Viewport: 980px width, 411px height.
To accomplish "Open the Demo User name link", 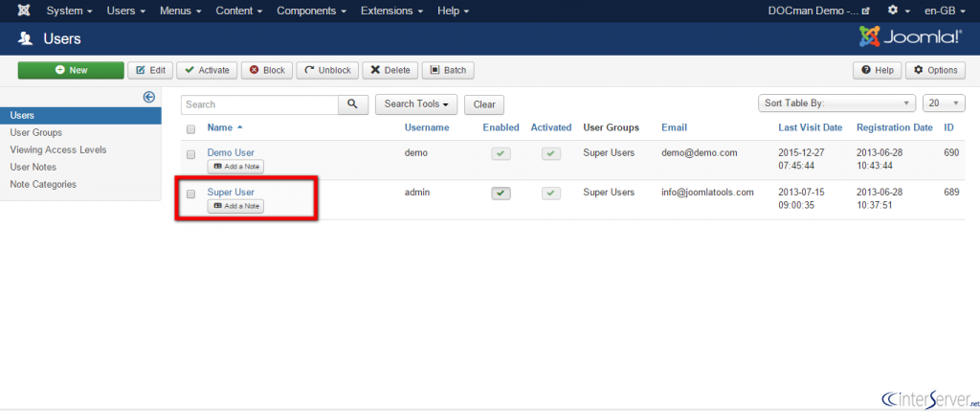I will tap(231, 152).
